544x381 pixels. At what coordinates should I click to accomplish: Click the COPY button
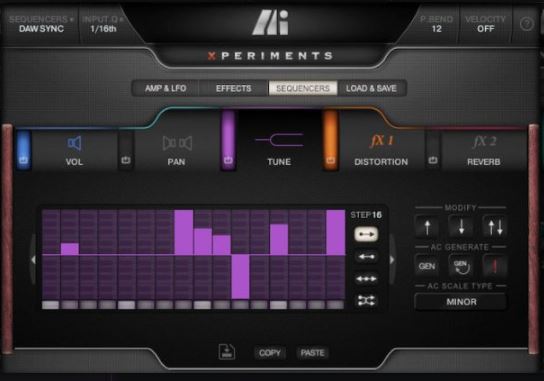pyautogui.click(x=270, y=353)
